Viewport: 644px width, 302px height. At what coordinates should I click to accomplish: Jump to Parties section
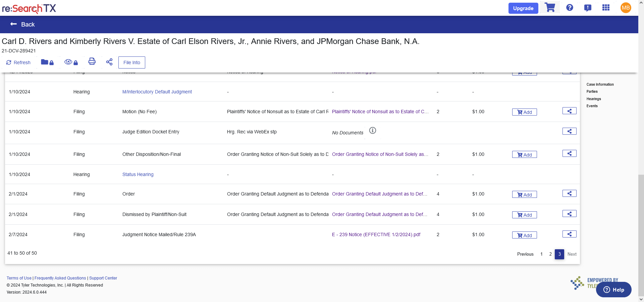(592, 91)
